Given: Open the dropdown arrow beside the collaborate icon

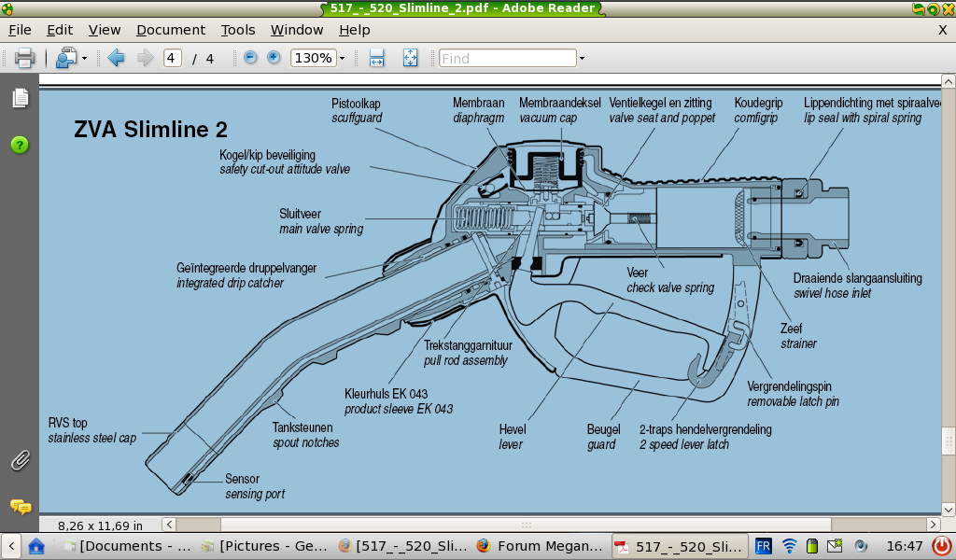Looking at the screenshot, I should pos(84,59).
